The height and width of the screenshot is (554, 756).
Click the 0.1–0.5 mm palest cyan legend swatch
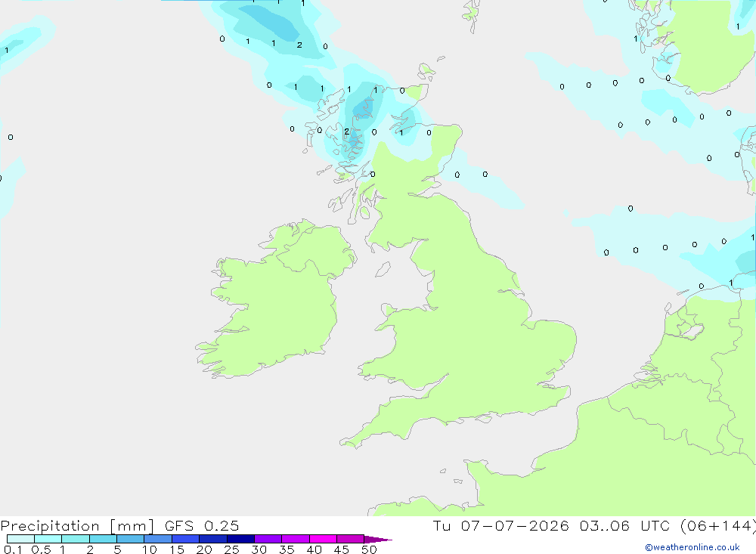20,539
